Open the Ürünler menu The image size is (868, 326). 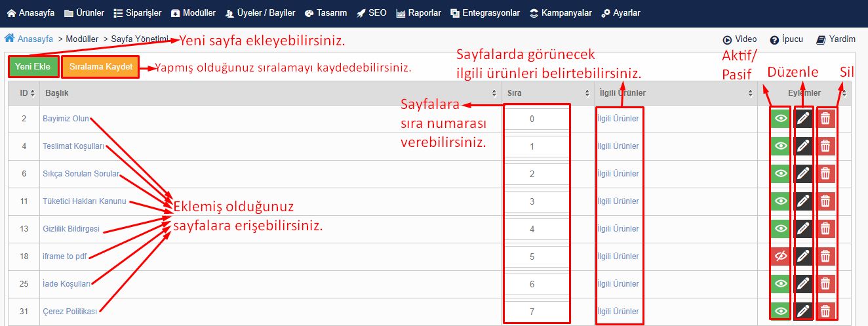coord(85,12)
